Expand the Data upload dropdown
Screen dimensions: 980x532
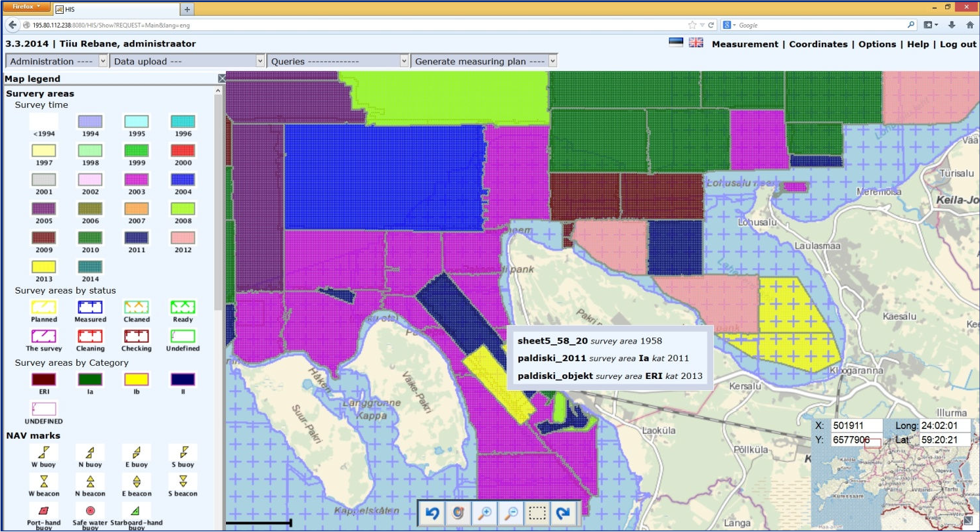coord(187,61)
